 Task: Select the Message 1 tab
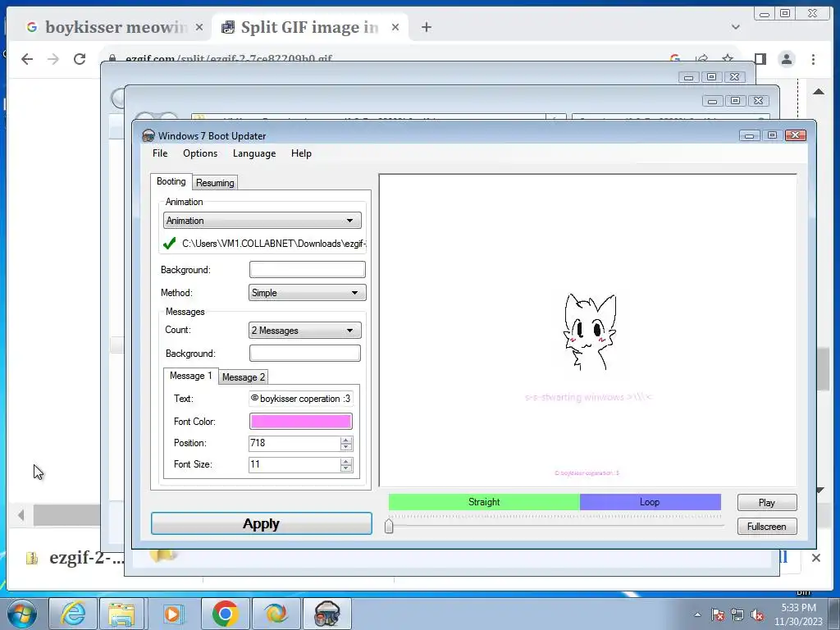click(190, 376)
